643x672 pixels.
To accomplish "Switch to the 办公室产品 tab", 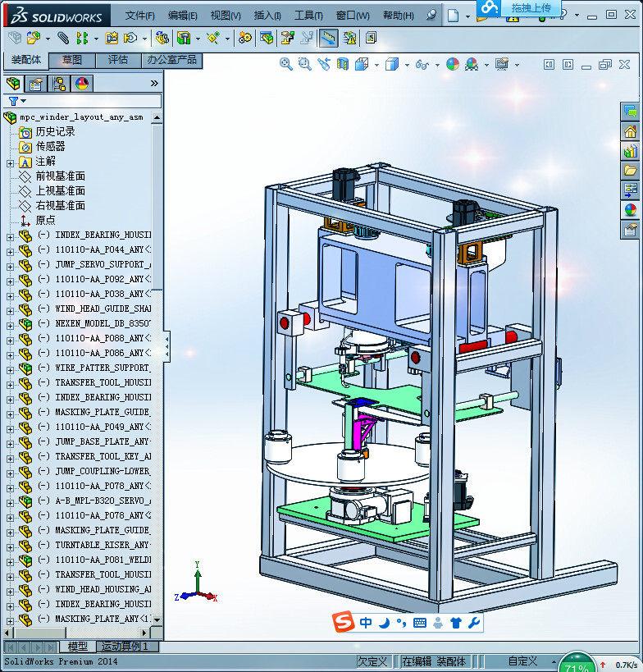I will pyautogui.click(x=171, y=60).
